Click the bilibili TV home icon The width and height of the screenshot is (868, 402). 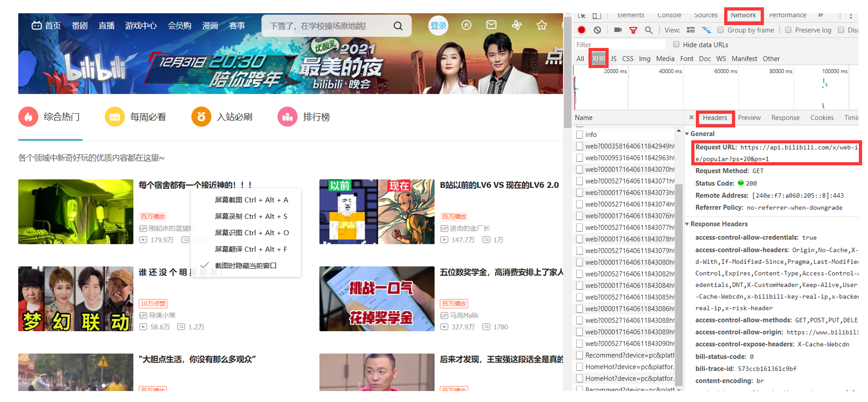click(37, 26)
